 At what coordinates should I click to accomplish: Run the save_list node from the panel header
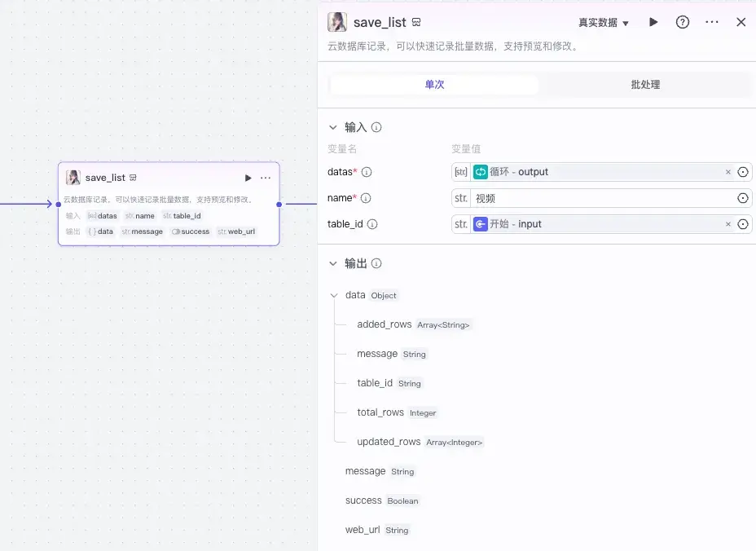click(x=653, y=22)
